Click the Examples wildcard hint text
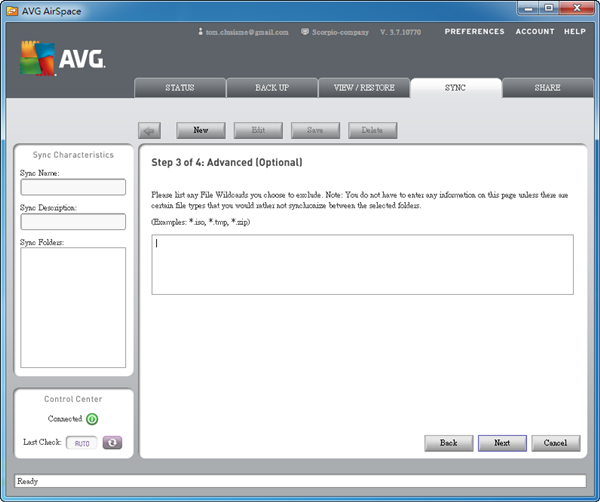The height and width of the screenshot is (502, 600). point(201,222)
